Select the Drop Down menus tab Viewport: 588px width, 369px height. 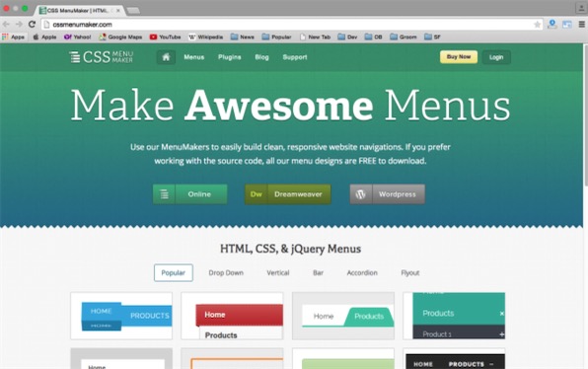(226, 272)
